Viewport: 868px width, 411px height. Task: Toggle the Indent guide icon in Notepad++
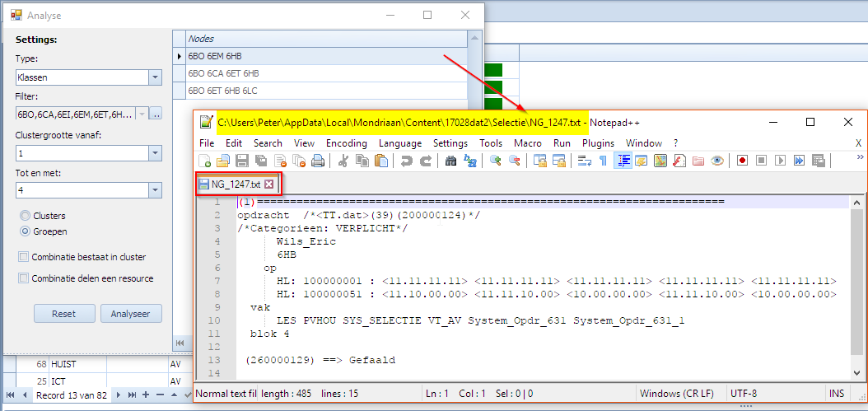click(623, 161)
